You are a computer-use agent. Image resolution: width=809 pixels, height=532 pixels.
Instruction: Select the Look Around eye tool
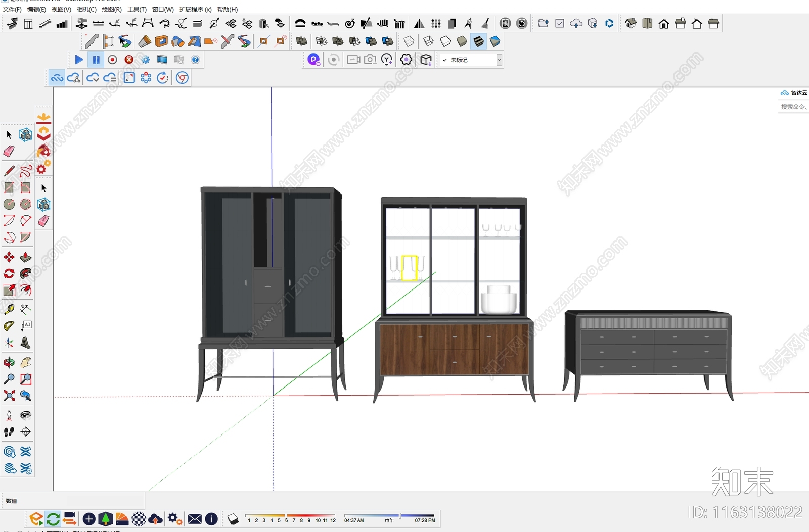pyautogui.click(x=25, y=415)
